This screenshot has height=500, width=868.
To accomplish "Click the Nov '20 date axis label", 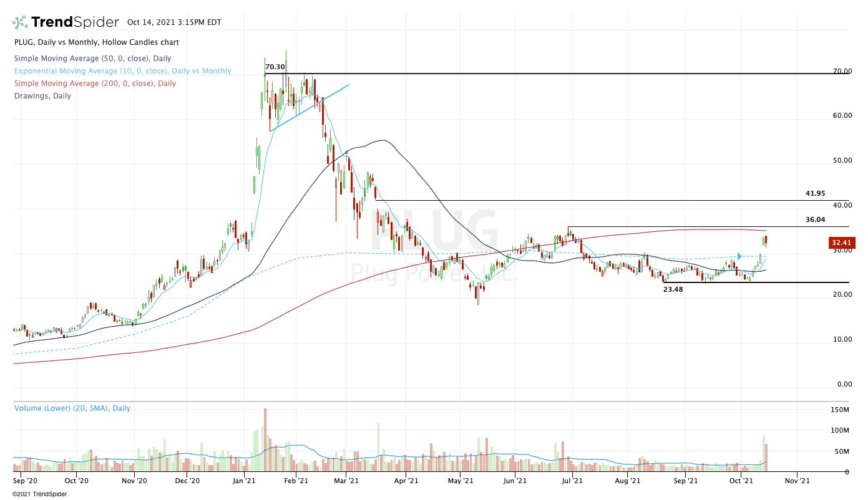I will pos(134,481).
